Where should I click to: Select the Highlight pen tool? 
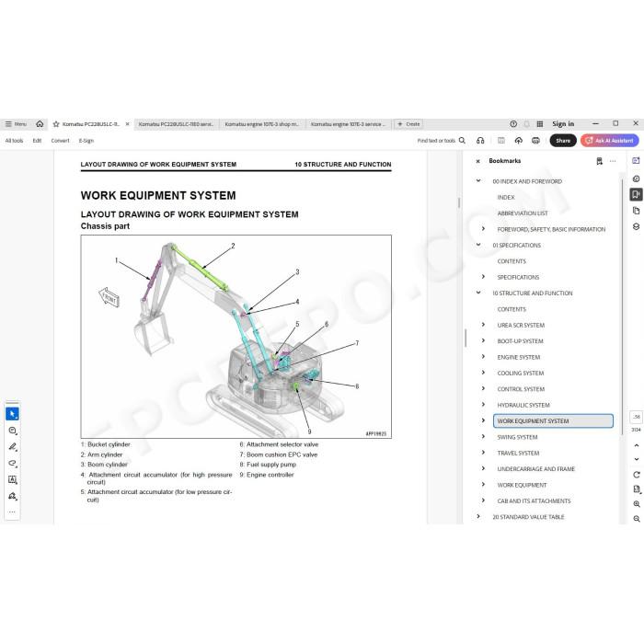[12, 446]
